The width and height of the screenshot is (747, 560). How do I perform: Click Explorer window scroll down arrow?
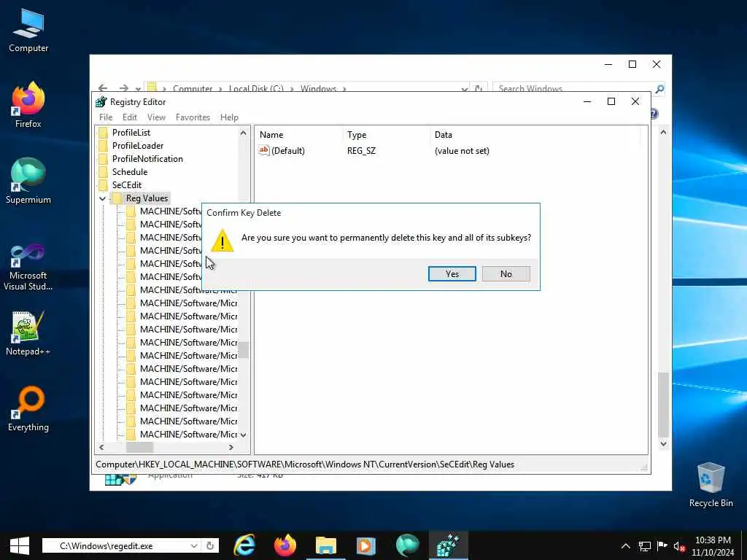tap(663, 444)
